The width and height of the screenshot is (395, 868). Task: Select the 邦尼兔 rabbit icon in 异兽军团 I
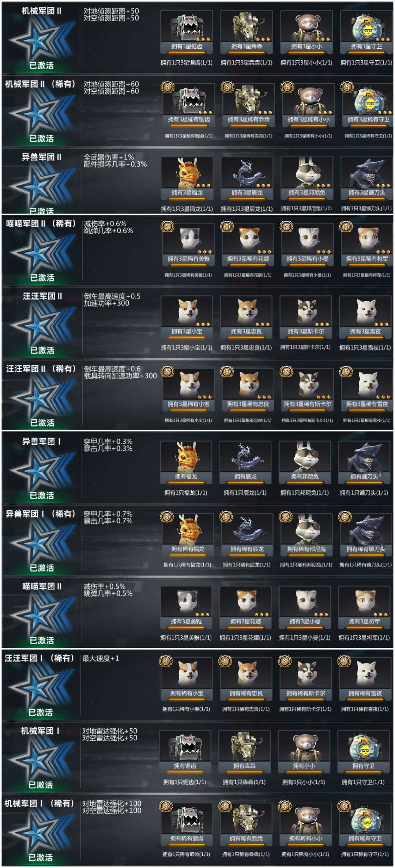305,463
